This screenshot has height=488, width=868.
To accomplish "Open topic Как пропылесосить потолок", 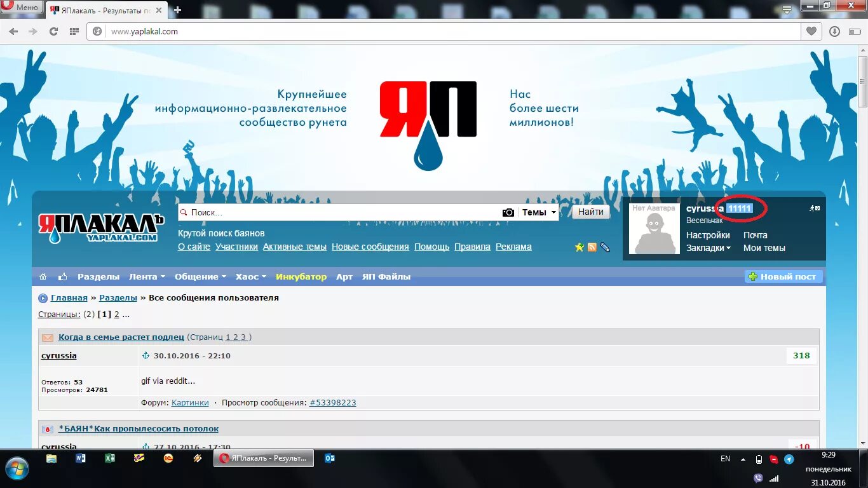I will click(x=139, y=428).
